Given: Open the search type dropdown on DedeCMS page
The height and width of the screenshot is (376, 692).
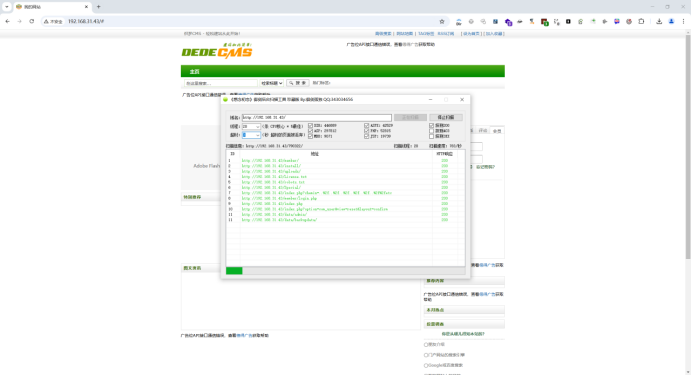Looking at the screenshot, I should tap(271, 83).
